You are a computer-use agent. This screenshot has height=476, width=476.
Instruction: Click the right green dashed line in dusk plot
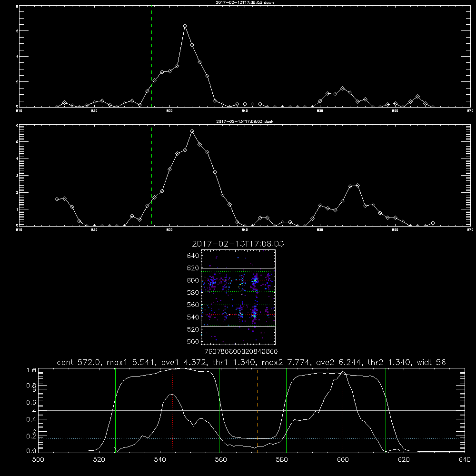click(263, 175)
